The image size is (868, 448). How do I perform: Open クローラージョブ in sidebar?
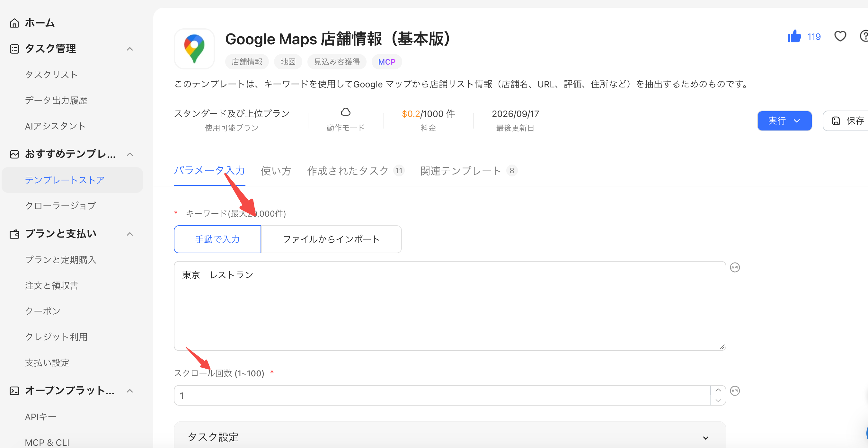[x=60, y=206]
